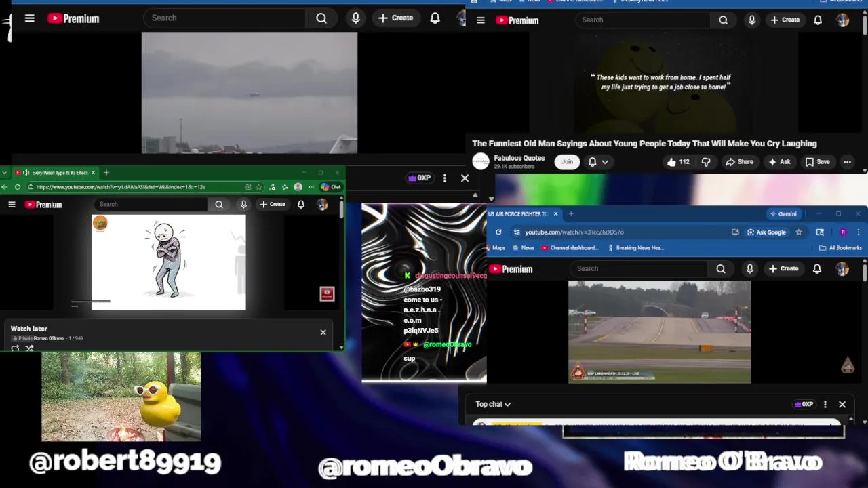Expand All Bookmarks folder in Chrome
Screen dimensions: 868x488
click(840, 248)
